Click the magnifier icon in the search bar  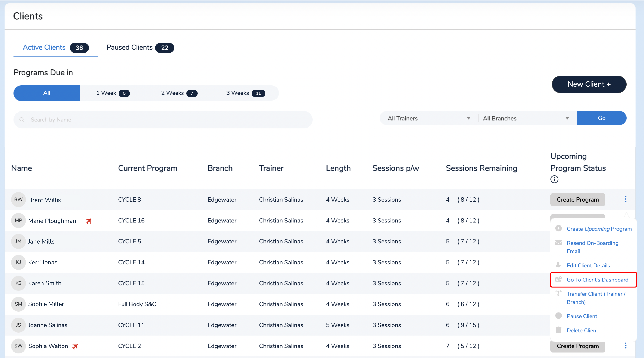pyautogui.click(x=22, y=120)
